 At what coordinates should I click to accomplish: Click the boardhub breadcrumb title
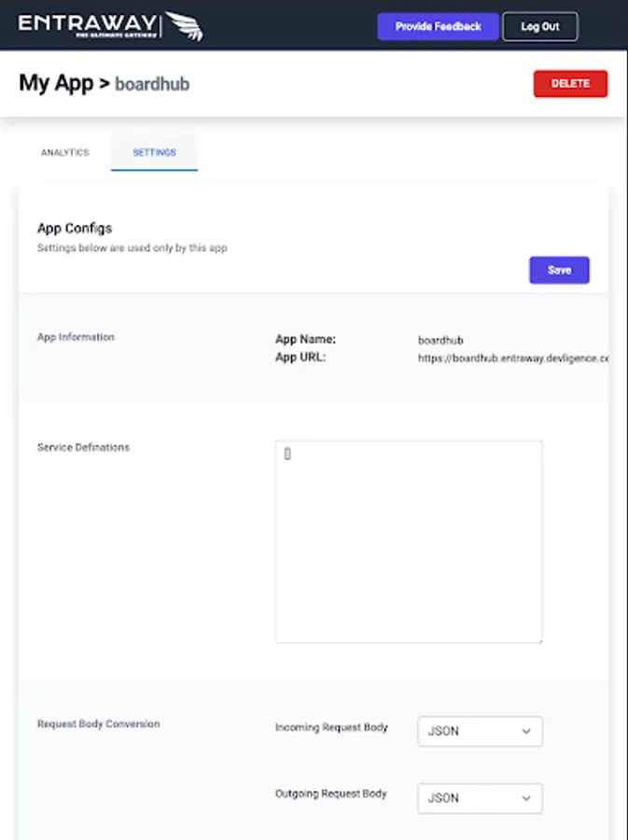(152, 84)
